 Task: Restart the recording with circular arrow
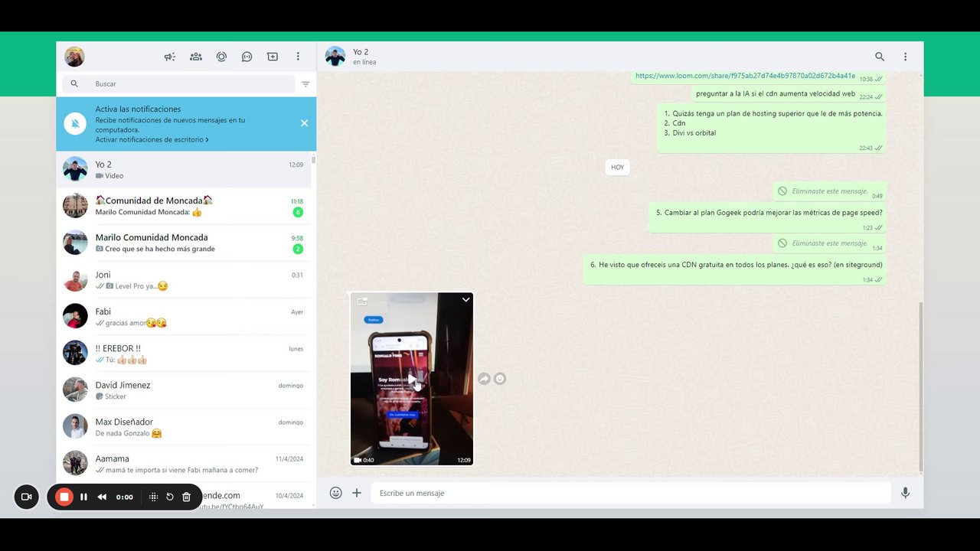170,497
